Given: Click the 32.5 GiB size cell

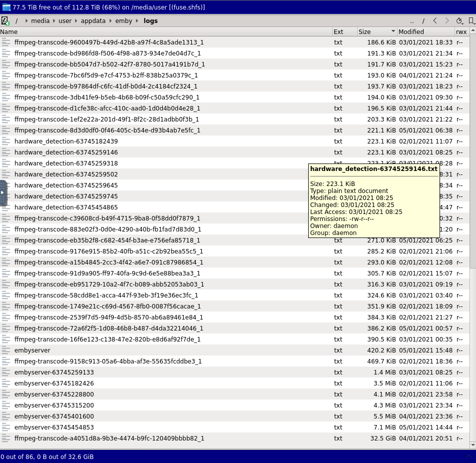Looking at the screenshot, I should [x=383, y=438].
